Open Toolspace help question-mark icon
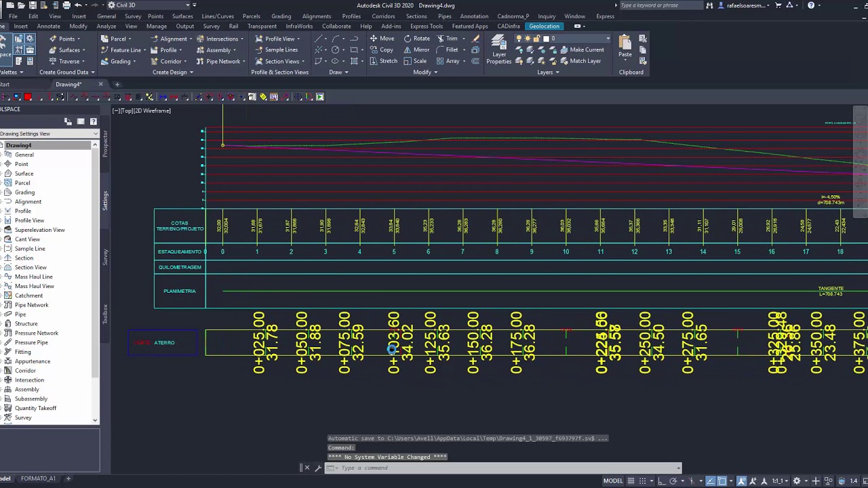Viewport: 868px width, 488px height. tap(94, 121)
